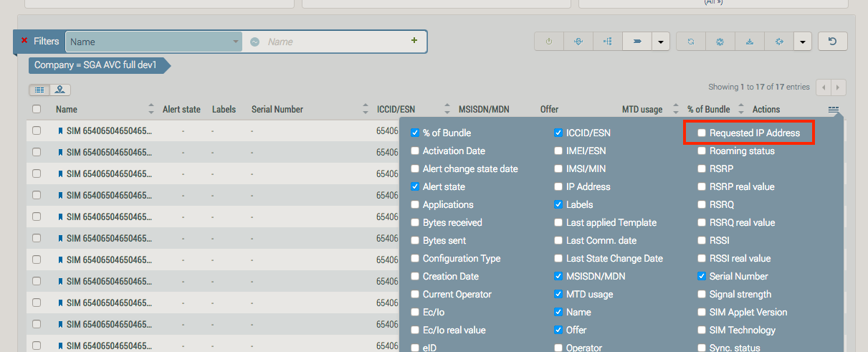Click the refresh arrows icon in the toolbar
This screenshot has height=352, width=868.
[x=691, y=42]
